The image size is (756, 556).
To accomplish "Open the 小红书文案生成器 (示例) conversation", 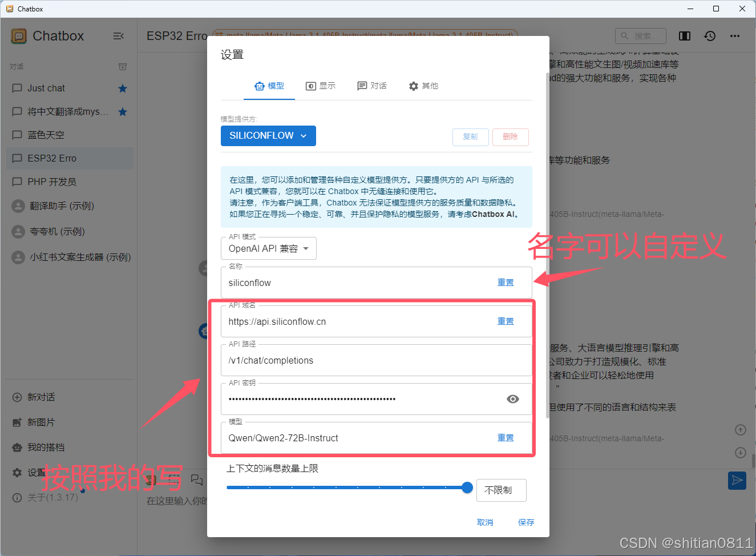I will (x=70, y=257).
